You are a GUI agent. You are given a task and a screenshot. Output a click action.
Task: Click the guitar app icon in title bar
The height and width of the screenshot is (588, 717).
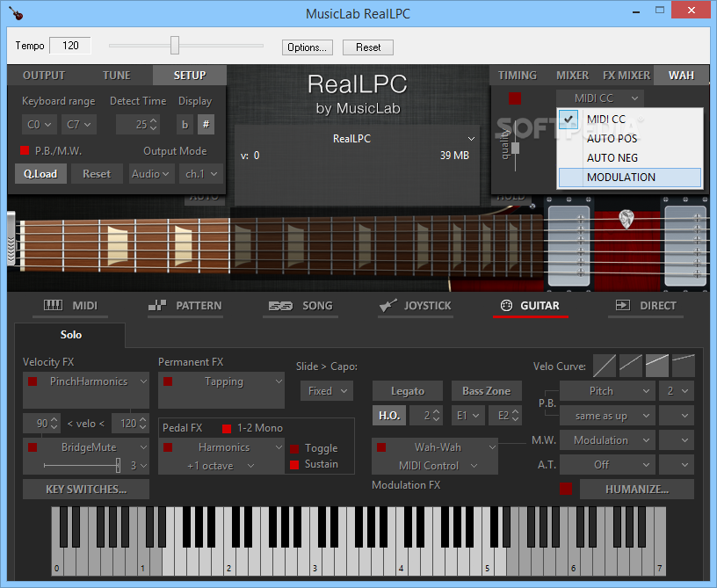[x=16, y=13]
